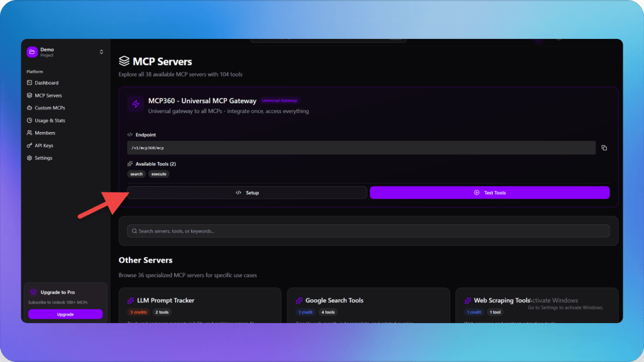Click the endpoint field /v1/mcp360/mcp
Viewport: 644px width, 362px height.
(x=362, y=148)
